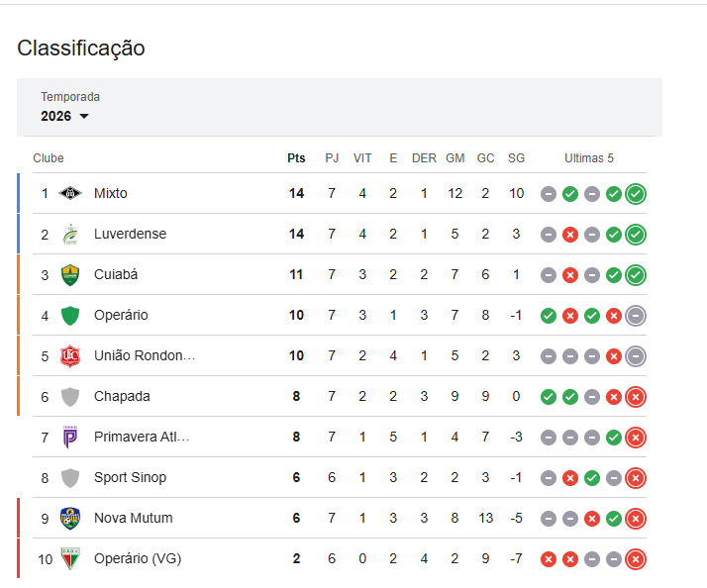Click the Mixto club crest icon
The height and width of the screenshot is (588, 707).
tap(69, 193)
